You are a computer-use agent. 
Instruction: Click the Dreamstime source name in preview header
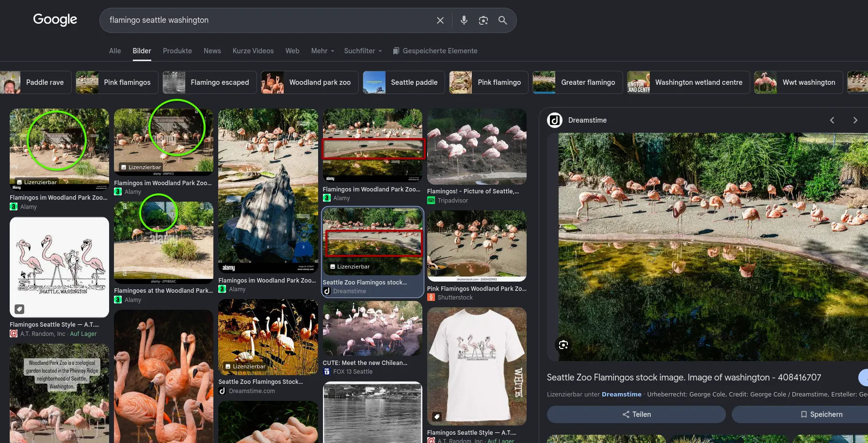click(587, 120)
